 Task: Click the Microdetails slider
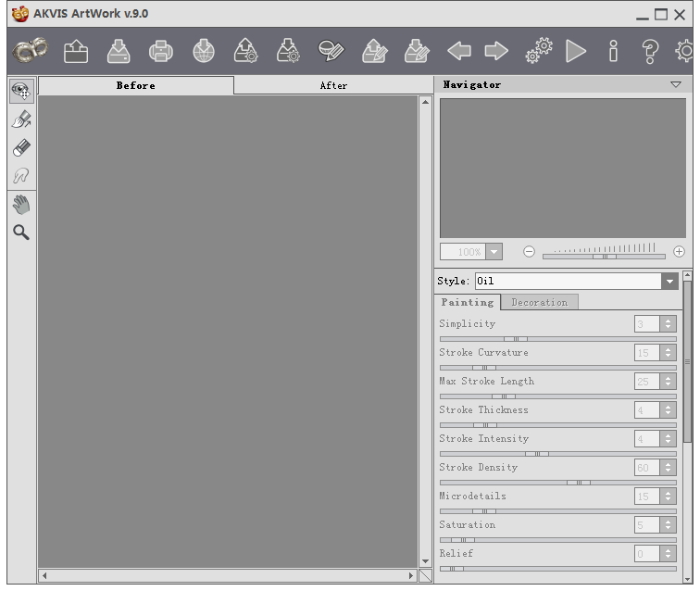click(558, 511)
